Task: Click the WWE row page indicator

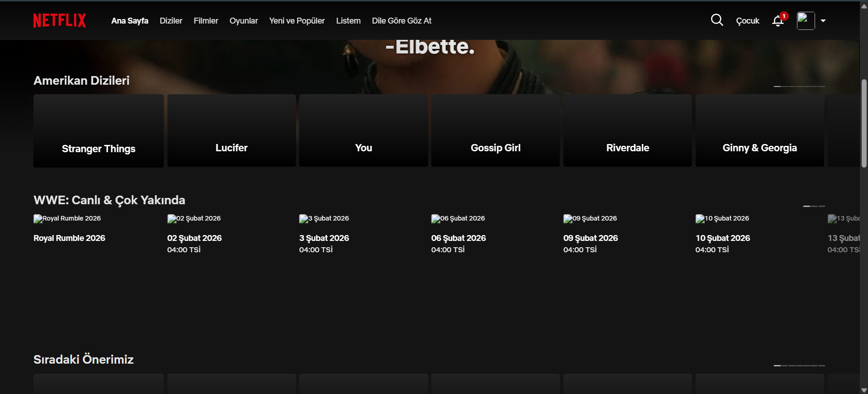Action: tap(814, 206)
